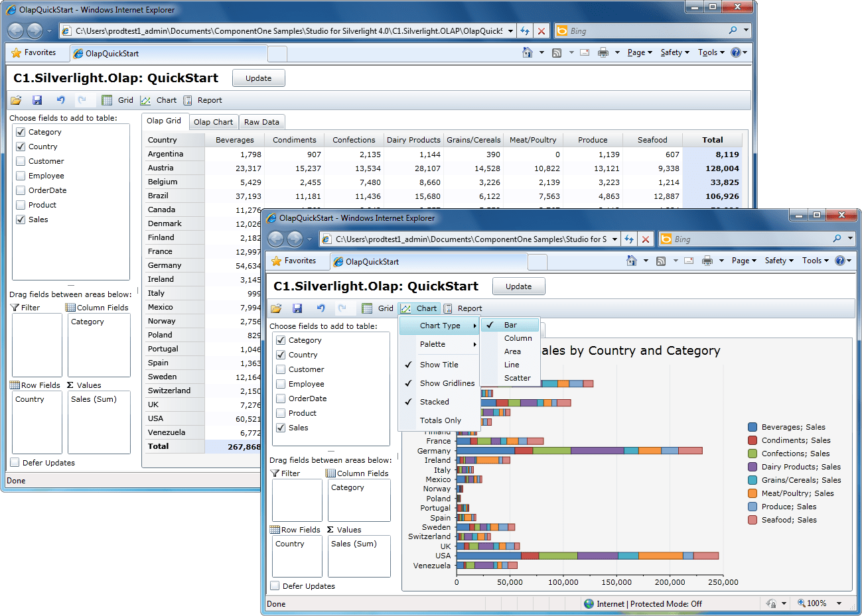Click the Report icon in back window toolbar
The width and height of the screenshot is (862, 616).
point(188,100)
